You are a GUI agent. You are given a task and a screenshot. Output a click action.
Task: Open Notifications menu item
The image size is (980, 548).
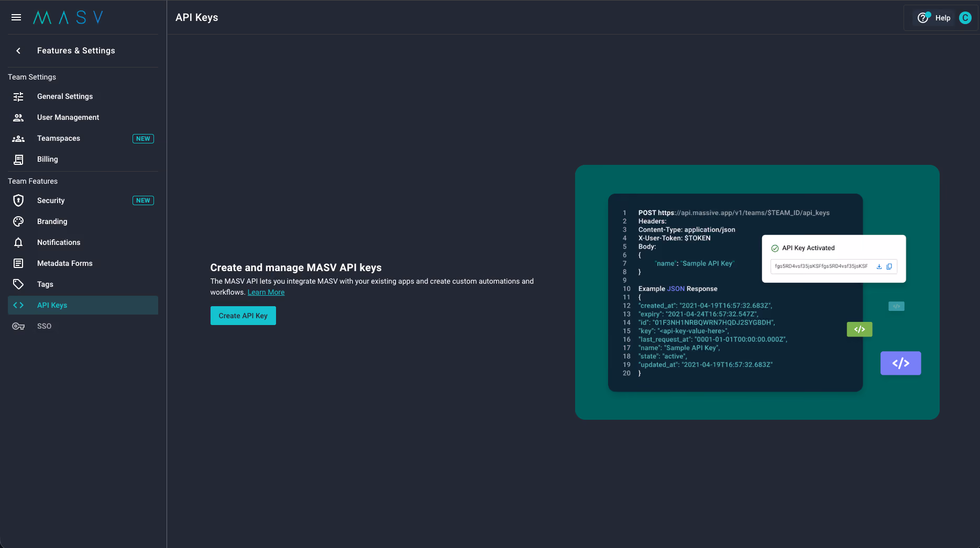click(x=83, y=242)
